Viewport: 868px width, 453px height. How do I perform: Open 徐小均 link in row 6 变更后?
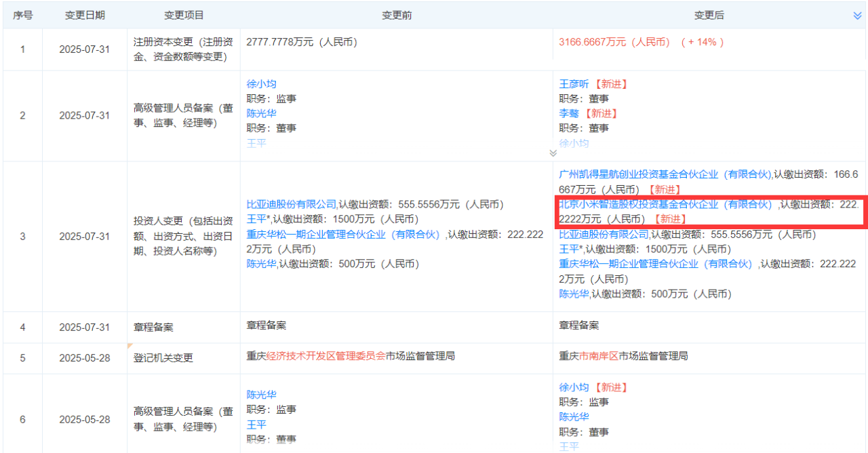point(574,387)
